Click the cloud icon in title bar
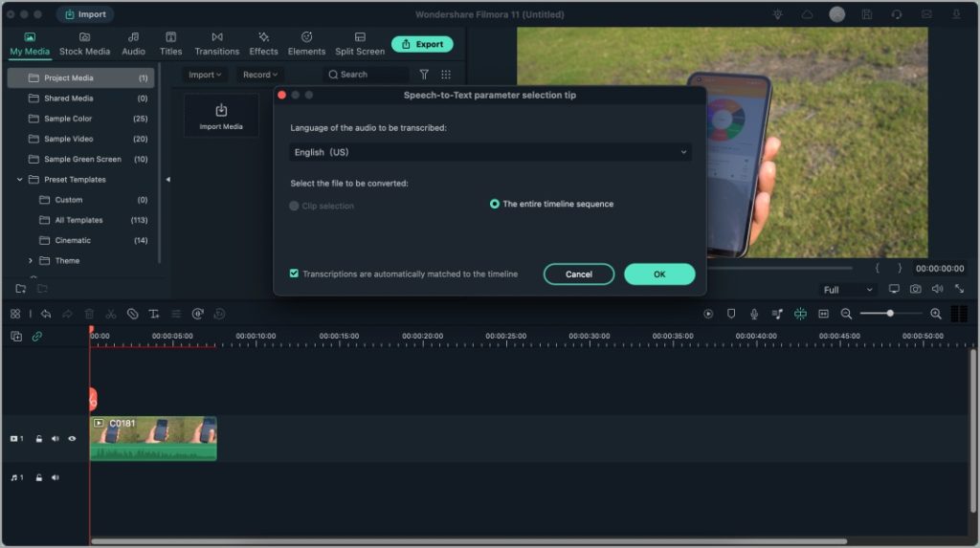The image size is (980, 548). tap(807, 13)
